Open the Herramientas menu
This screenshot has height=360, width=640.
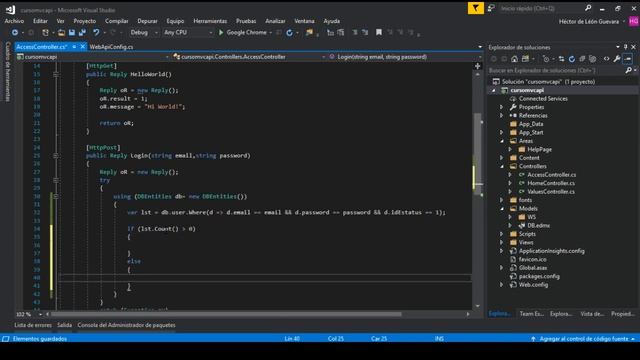210,21
